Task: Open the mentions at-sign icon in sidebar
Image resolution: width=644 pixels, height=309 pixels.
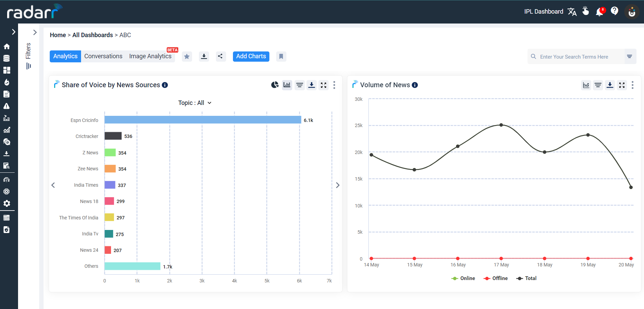Action: (6, 142)
